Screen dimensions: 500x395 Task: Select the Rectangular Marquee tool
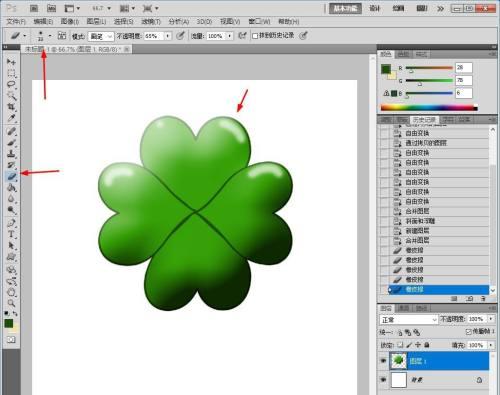tap(11, 73)
